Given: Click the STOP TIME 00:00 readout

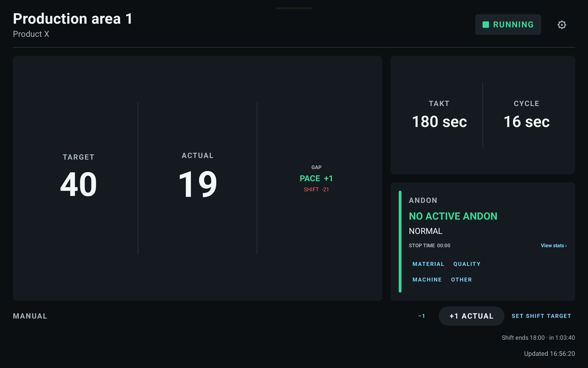Looking at the screenshot, I should click(429, 246).
